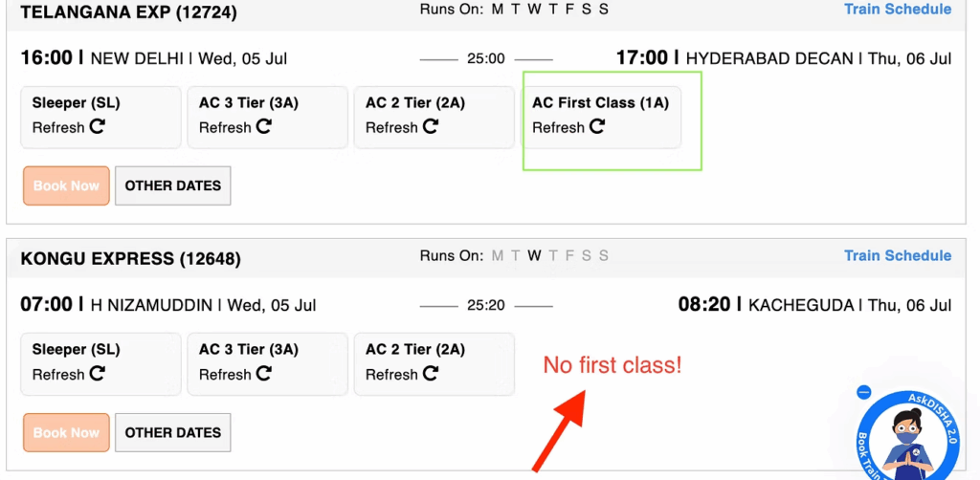Viewport: 980px width, 480px height.
Task: Click the Kongu Express (12648) train title
Action: pos(130,258)
